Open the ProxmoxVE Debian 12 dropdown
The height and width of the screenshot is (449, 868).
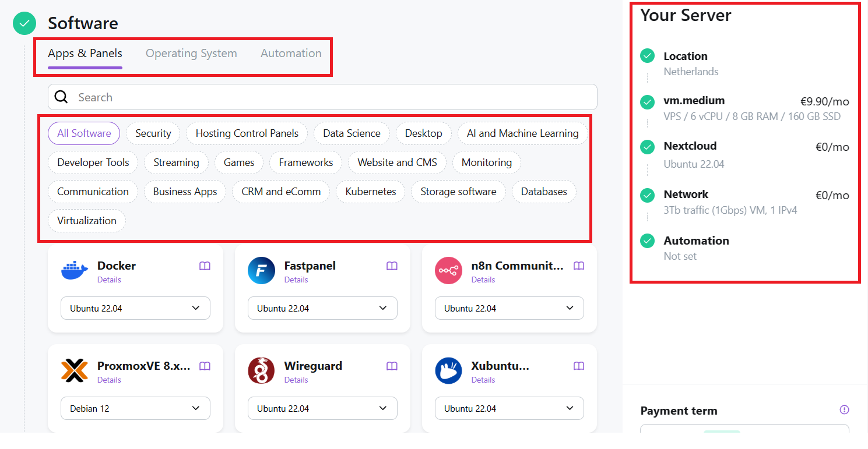pyautogui.click(x=135, y=408)
